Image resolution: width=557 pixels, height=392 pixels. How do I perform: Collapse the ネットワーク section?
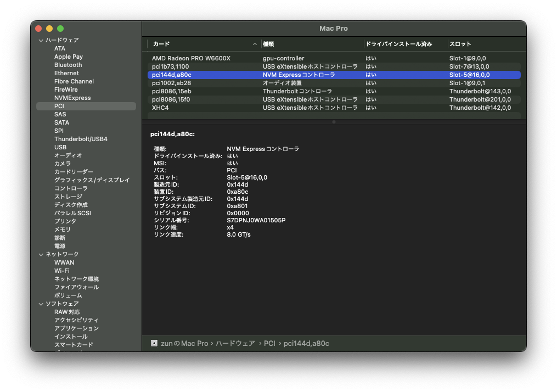pos(41,254)
